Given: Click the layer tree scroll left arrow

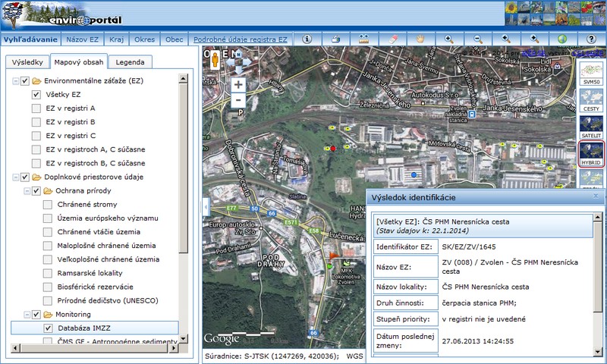Looking at the screenshot, I should (16, 348).
